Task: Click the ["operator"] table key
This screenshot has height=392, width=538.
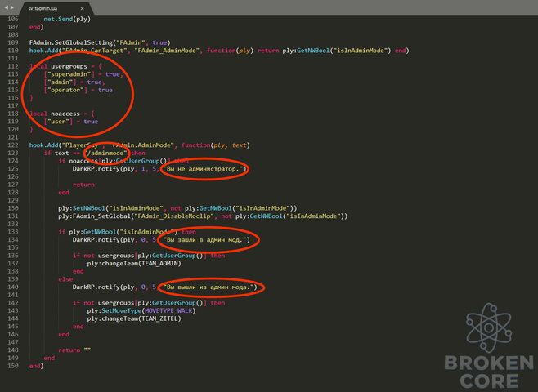Action: [x=65, y=90]
